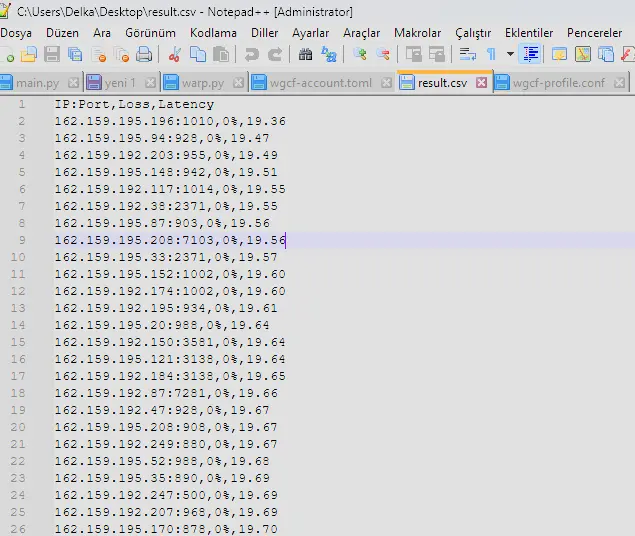Click line with 162.159.192.150:3581
This screenshot has height=536, width=635.
click(170, 342)
